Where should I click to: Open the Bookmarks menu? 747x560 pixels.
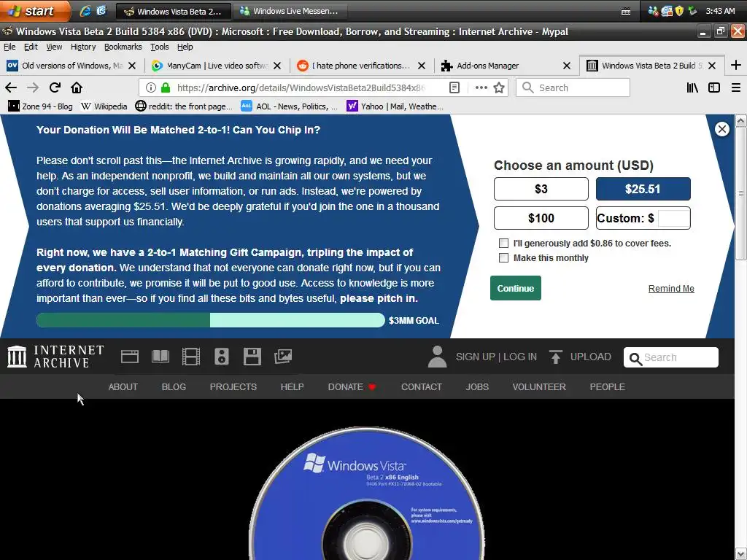[x=123, y=47]
